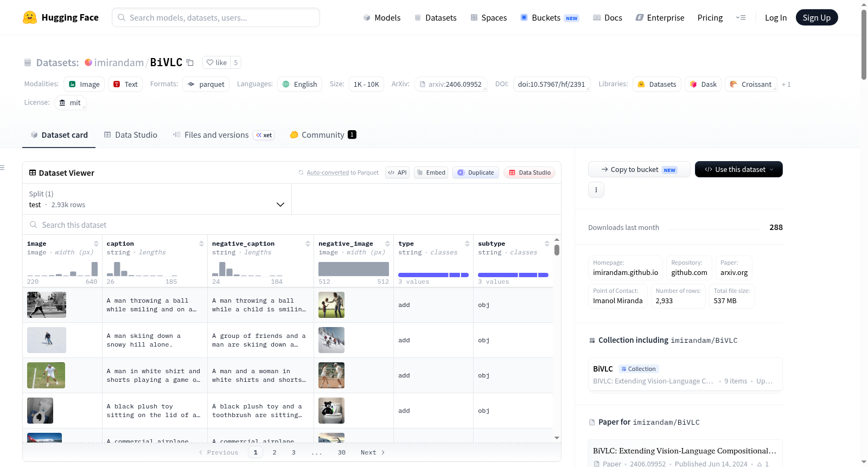Switch to the Data Studio tab
Viewport: 868px width, 467px height.
tap(131, 135)
